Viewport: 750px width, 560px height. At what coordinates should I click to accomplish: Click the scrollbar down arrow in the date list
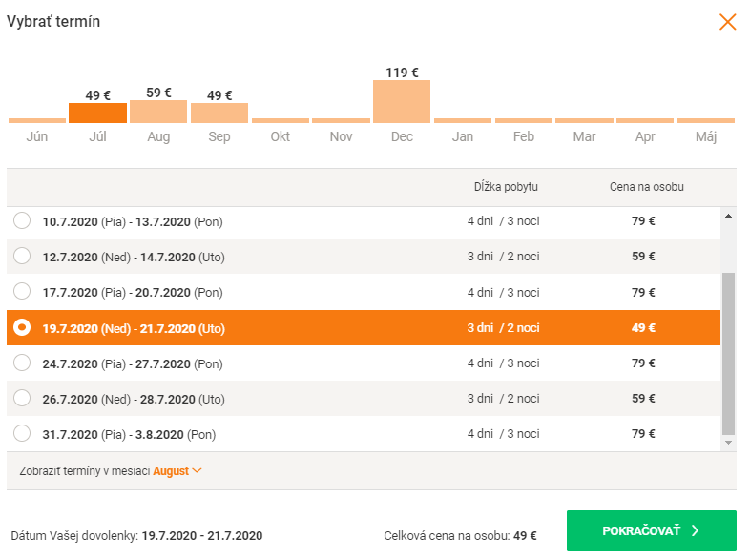(728, 443)
